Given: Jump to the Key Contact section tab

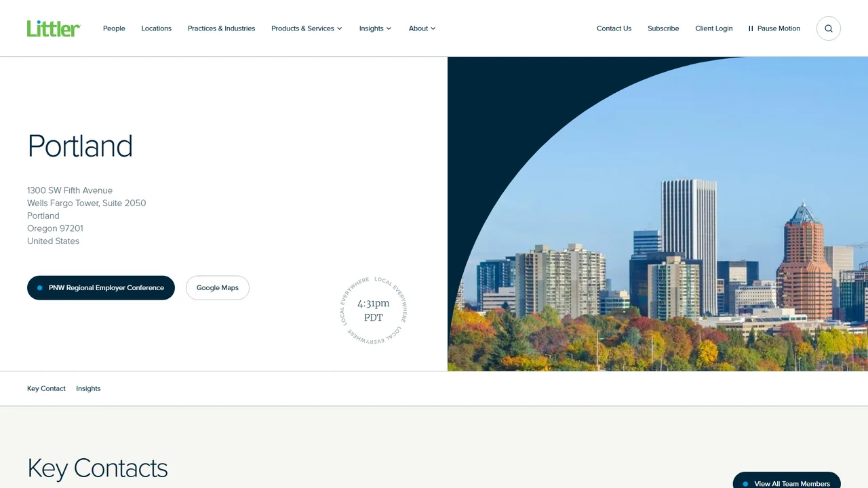Looking at the screenshot, I should point(46,388).
